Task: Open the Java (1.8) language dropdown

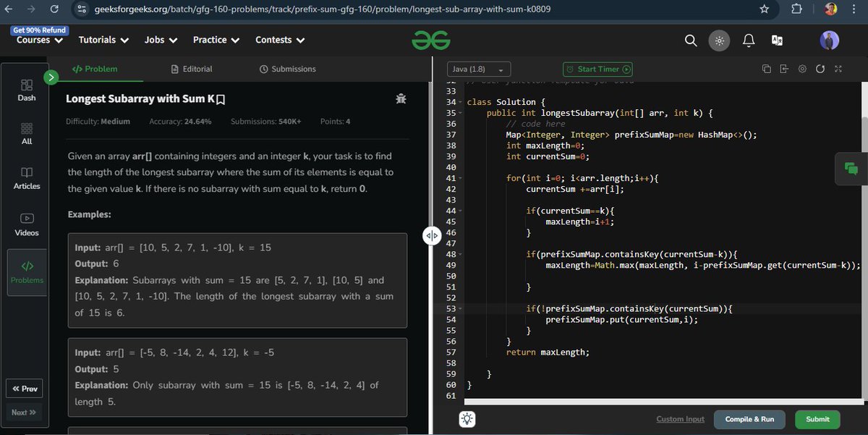Action: [480, 69]
